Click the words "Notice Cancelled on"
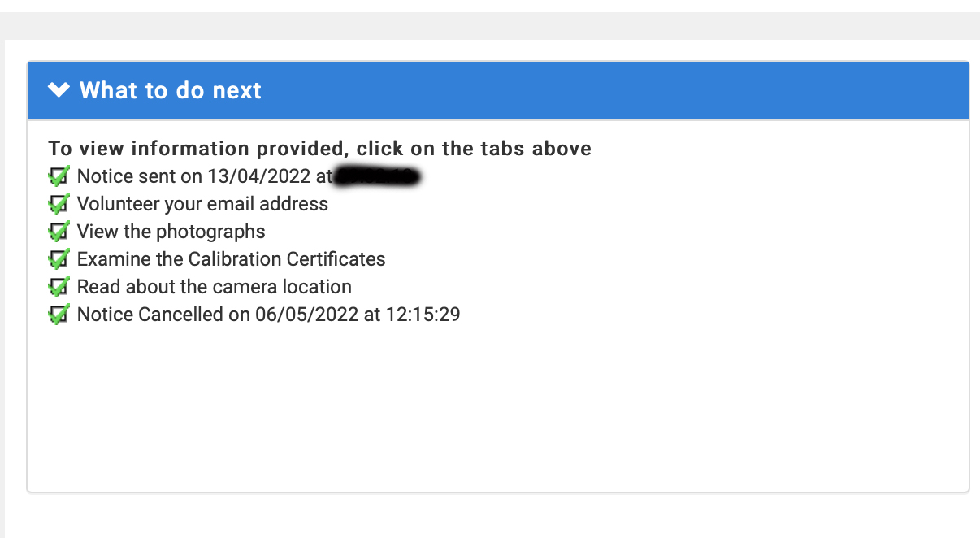This screenshot has width=980, height=538. [163, 315]
